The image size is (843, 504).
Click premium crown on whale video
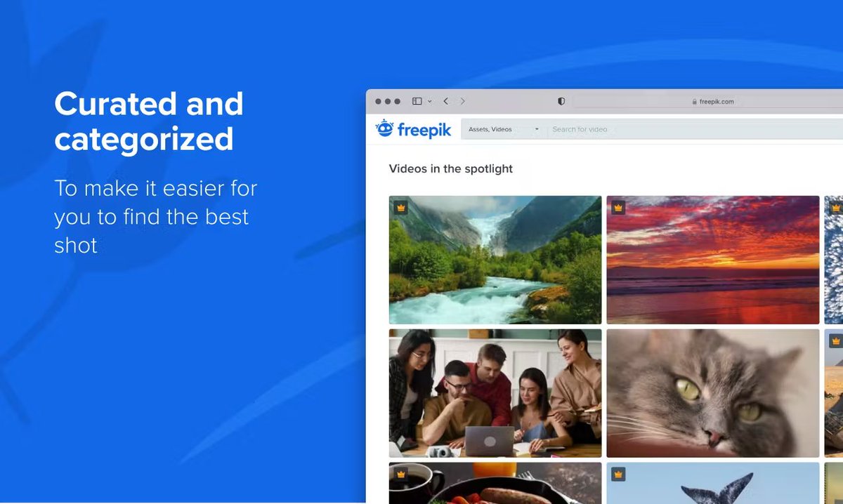pyautogui.click(x=618, y=474)
